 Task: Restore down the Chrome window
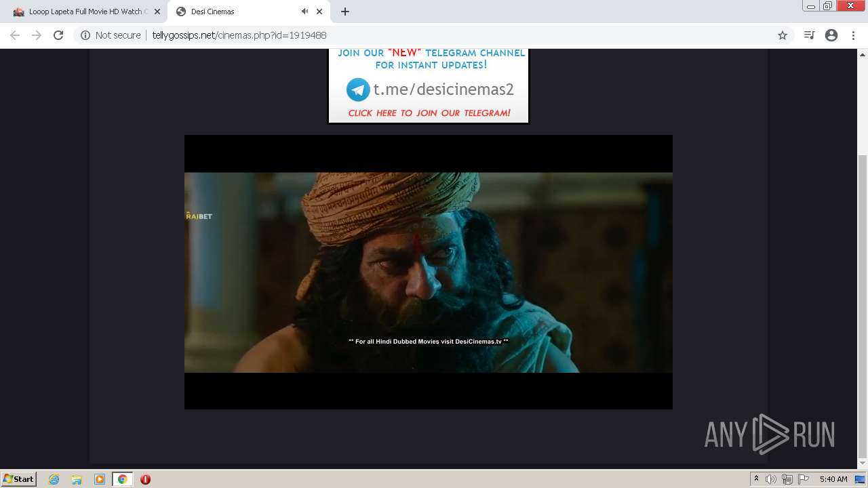coord(828,5)
